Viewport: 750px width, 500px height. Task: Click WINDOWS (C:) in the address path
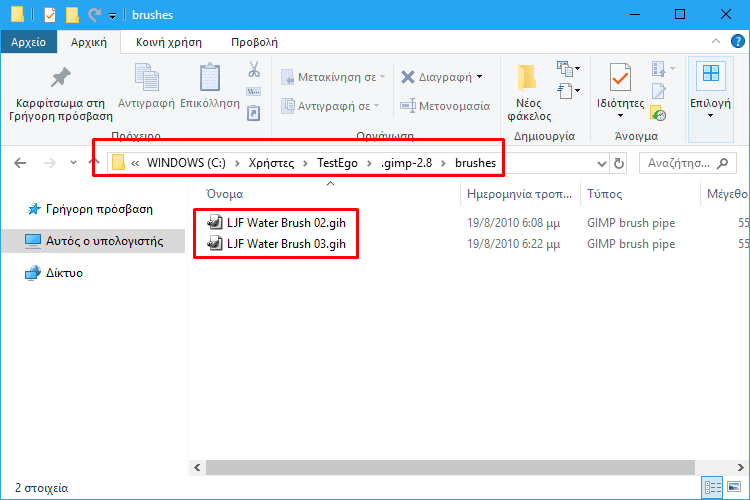click(186, 163)
